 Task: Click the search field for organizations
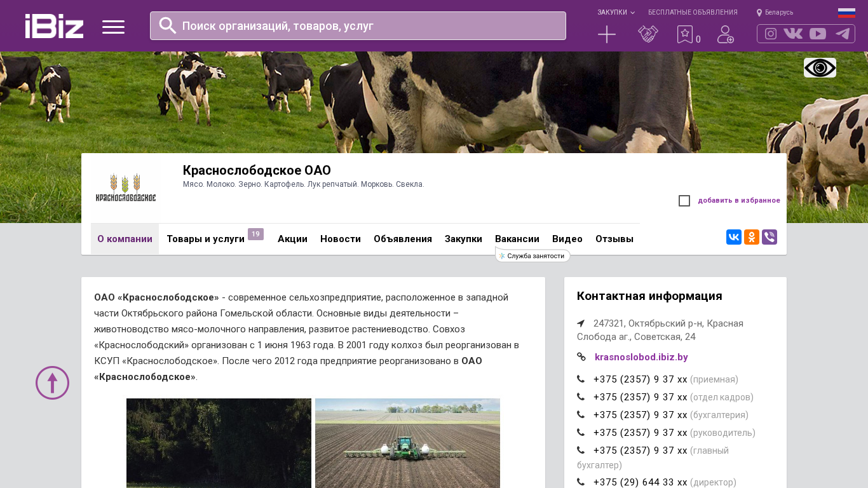click(358, 25)
